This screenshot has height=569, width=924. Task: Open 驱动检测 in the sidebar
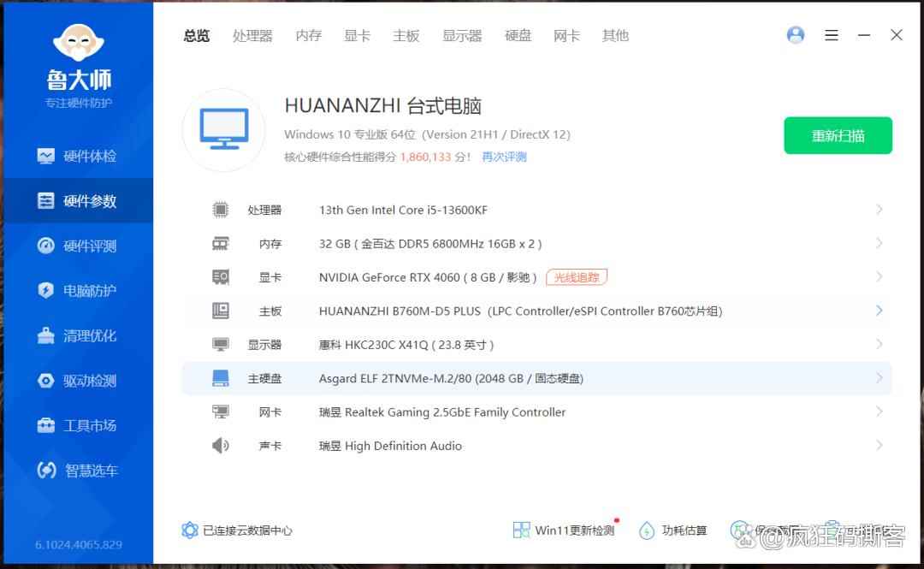(x=77, y=380)
